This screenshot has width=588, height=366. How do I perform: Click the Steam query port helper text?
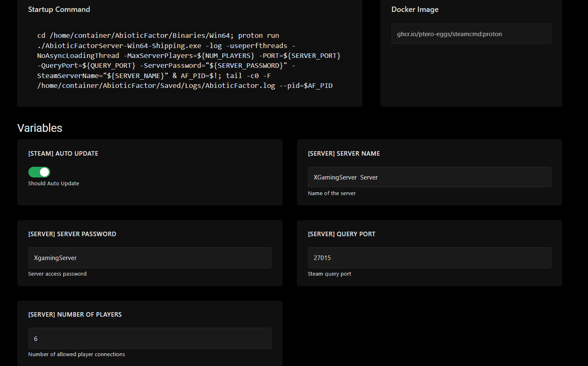pyautogui.click(x=329, y=274)
